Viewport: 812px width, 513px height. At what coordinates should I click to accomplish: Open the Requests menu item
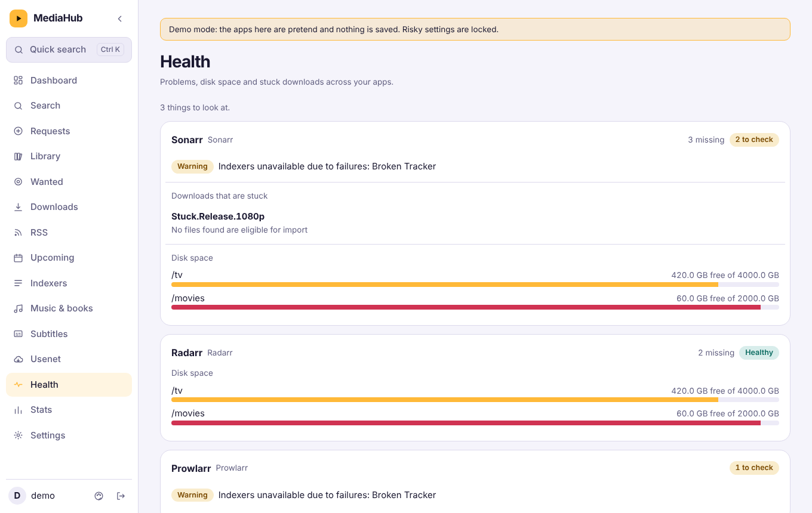tap(69, 131)
